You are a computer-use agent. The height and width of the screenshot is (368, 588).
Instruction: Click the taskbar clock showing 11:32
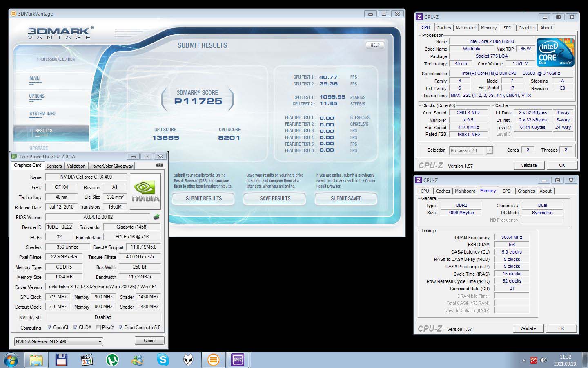(x=566, y=360)
